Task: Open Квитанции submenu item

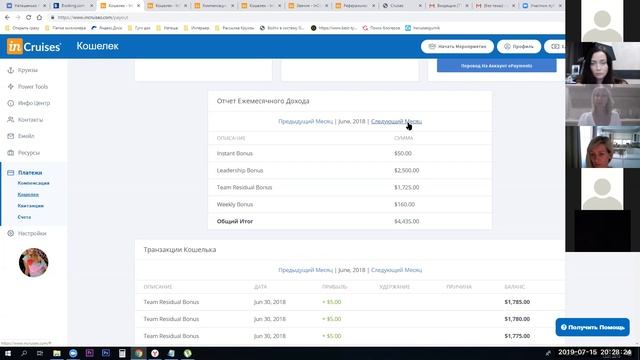Action: [31, 206]
